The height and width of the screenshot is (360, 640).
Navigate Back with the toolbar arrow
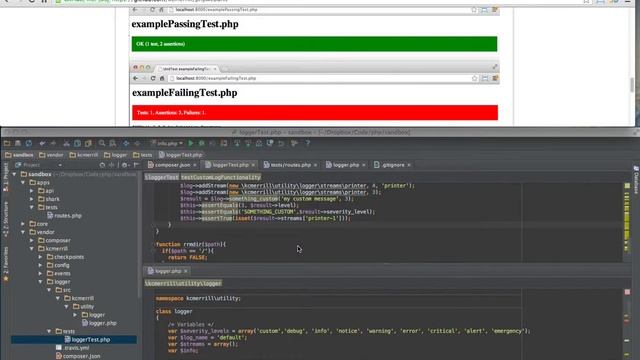tap(126, 143)
